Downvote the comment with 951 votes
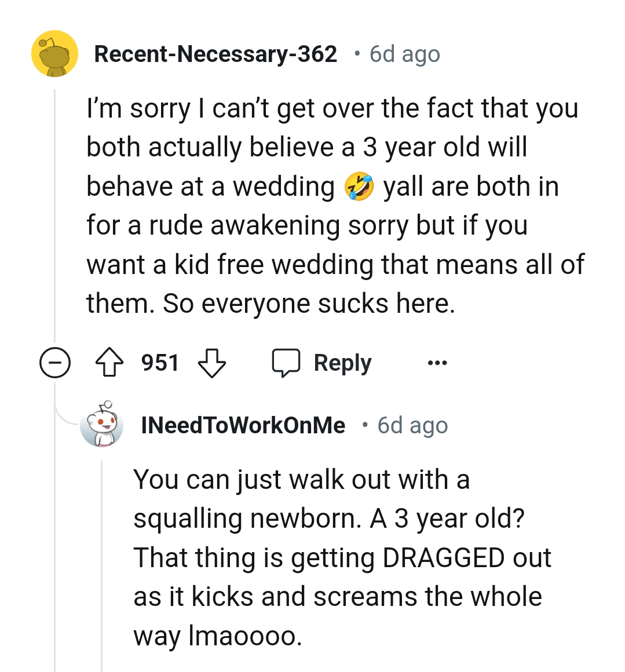 tap(212, 363)
